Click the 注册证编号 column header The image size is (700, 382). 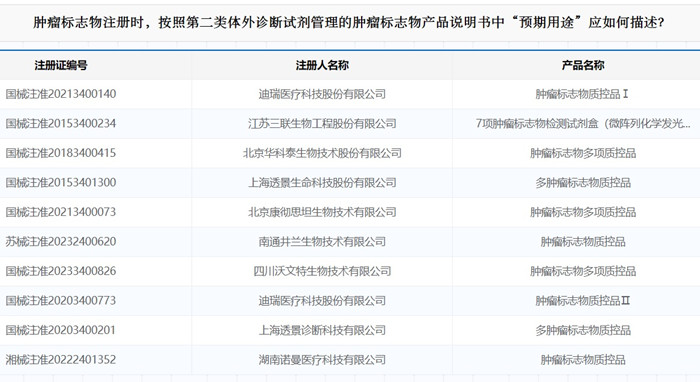point(61,65)
